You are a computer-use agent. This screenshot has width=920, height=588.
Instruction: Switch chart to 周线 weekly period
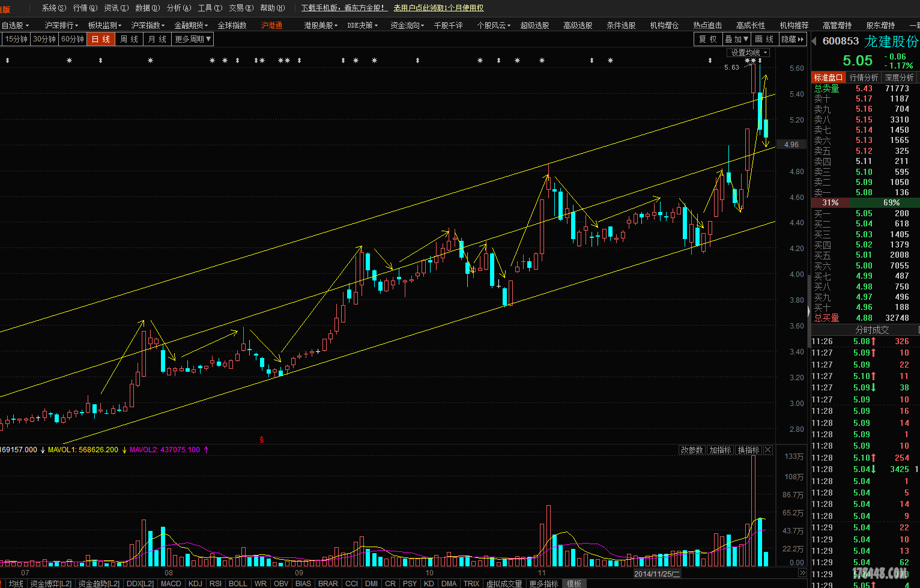(129, 39)
